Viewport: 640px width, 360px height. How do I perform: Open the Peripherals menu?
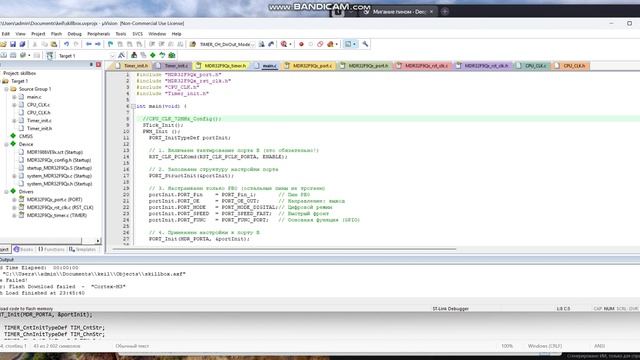click(99, 34)
